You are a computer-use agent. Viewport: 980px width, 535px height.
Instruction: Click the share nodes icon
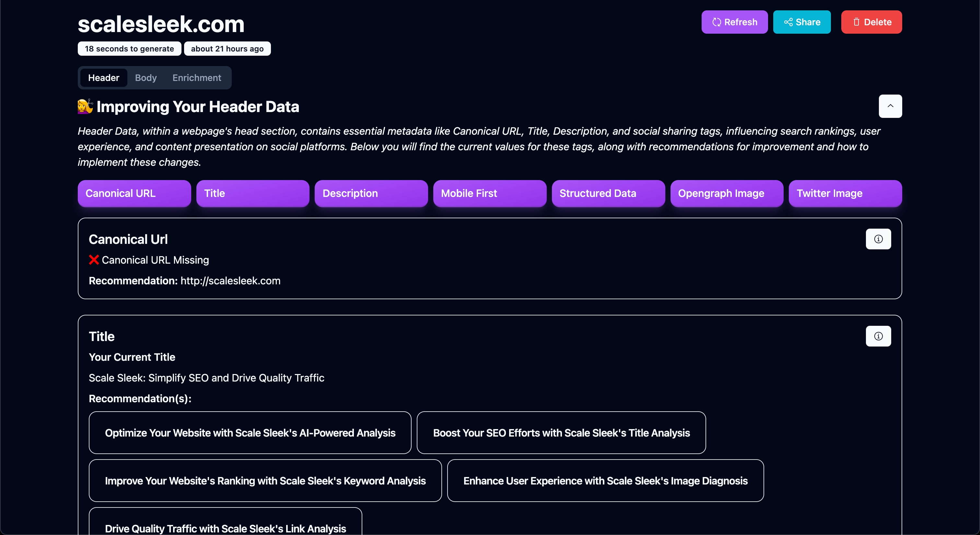(788, 22)
